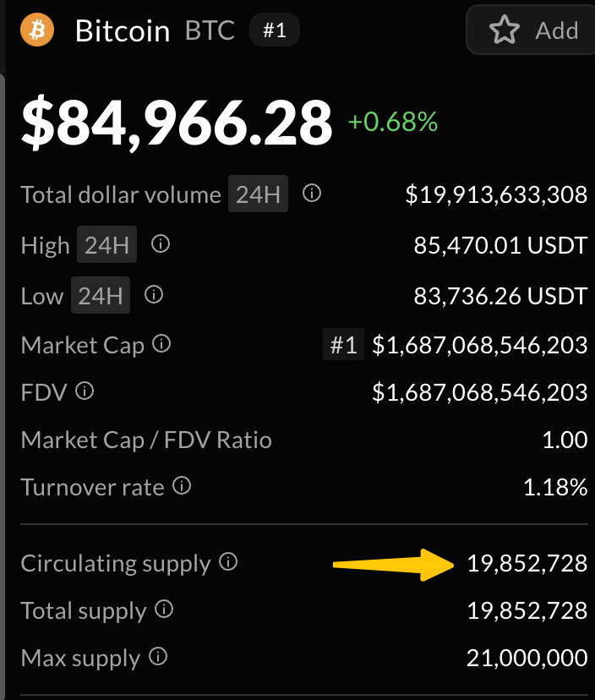
Task: Click Total supply info icon
Action: click(x=165, y=610)
